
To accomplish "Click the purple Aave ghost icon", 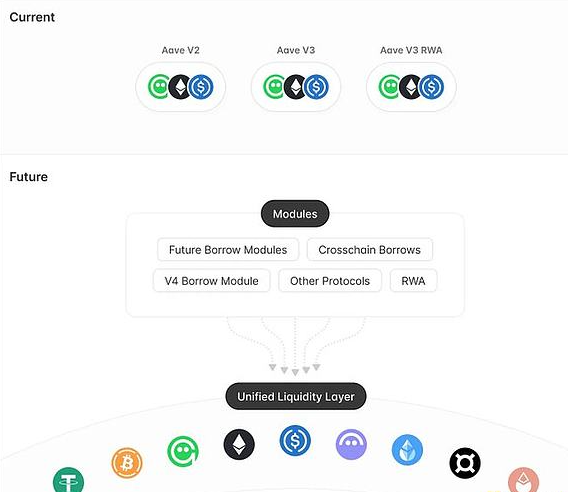I will (351, 444).
